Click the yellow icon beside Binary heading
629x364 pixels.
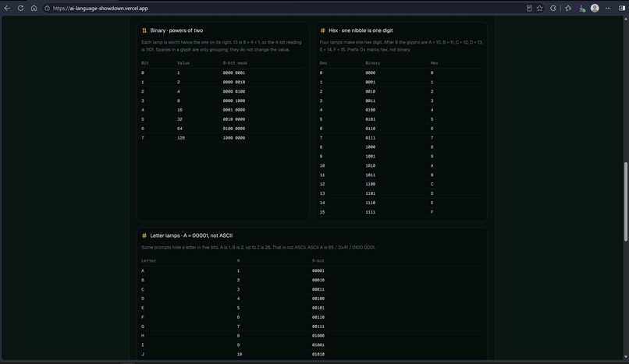point(144,30)
